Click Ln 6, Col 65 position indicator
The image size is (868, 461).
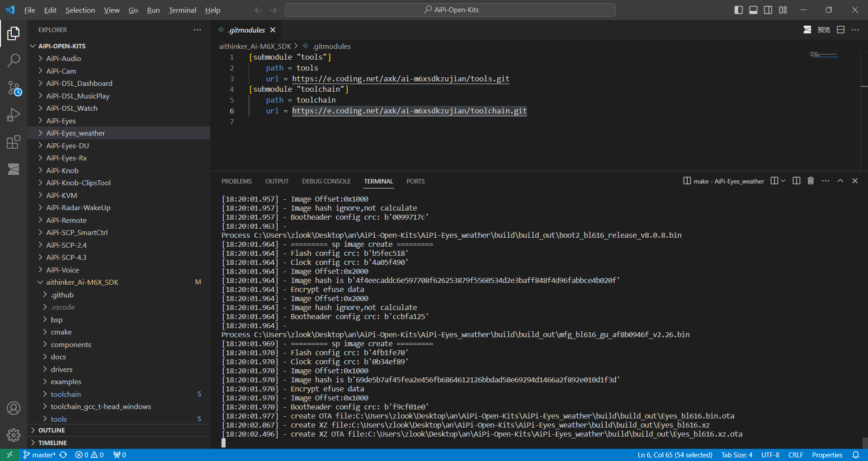675,455
